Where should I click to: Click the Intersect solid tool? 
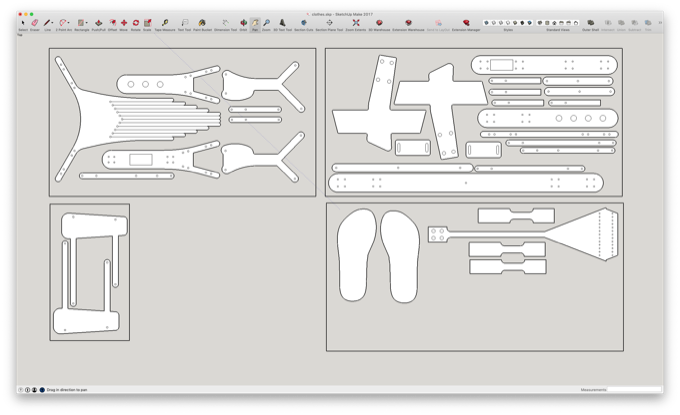tap(608, 23)
